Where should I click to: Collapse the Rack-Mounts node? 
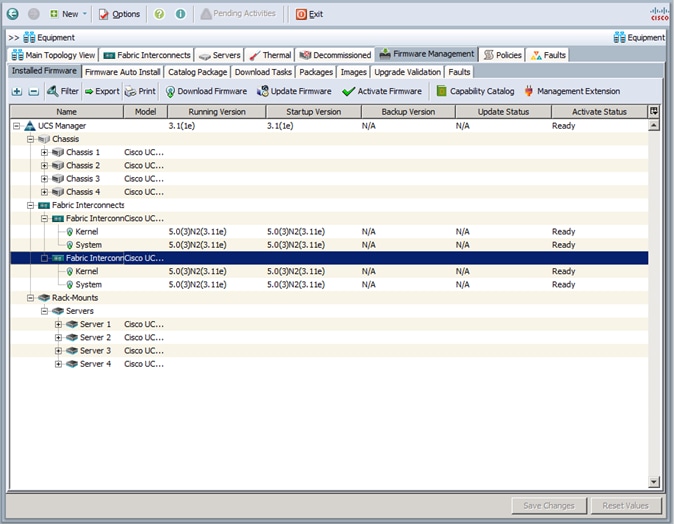coord(30,298)
